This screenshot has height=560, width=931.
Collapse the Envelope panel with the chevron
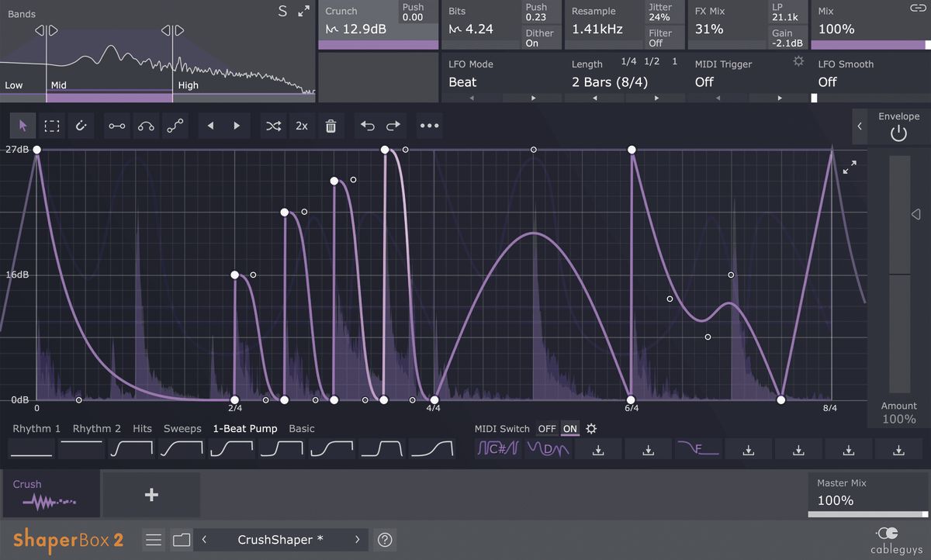858,126
